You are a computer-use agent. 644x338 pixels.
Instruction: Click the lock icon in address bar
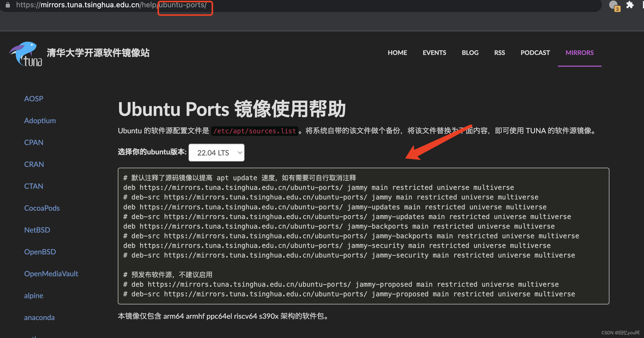pyautogui.click(x=8, y=5)
